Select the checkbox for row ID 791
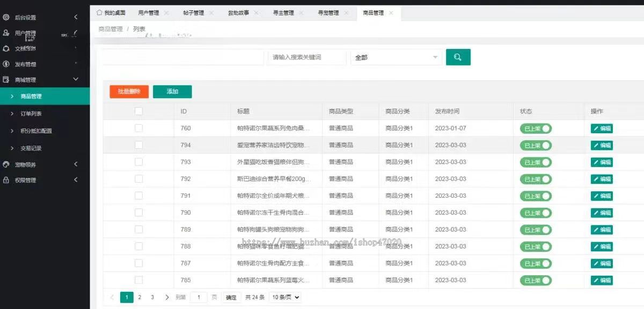This screenshot has width=644, height=309. (138, 196)
